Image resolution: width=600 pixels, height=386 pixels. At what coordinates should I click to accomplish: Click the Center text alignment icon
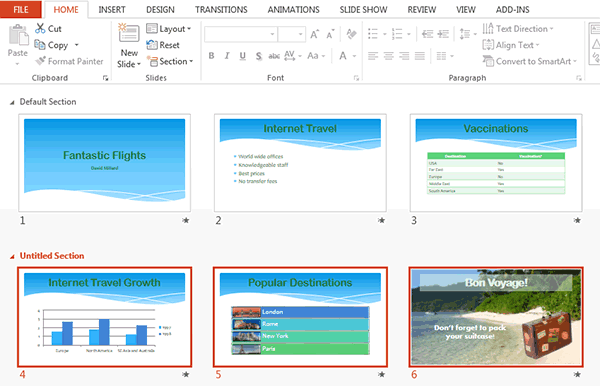pyautogui.click(x=388, y=56)
